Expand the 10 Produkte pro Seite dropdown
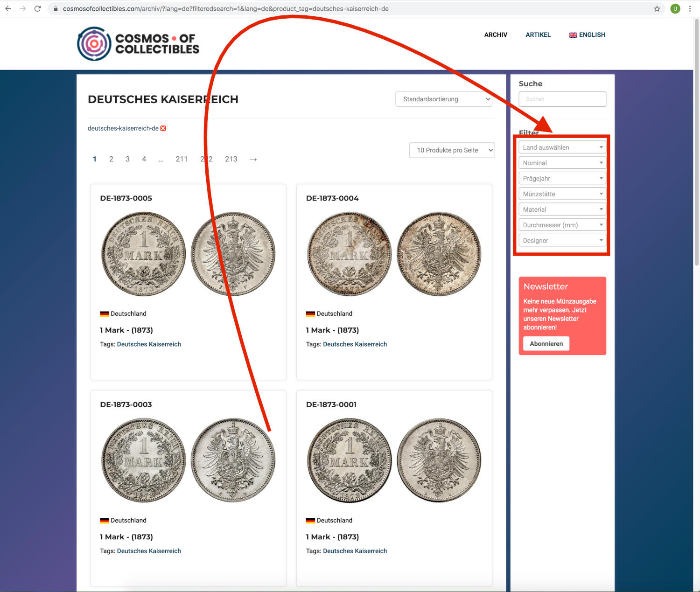The height and width of the screenshot is (592, 700). tap(452, 150)
